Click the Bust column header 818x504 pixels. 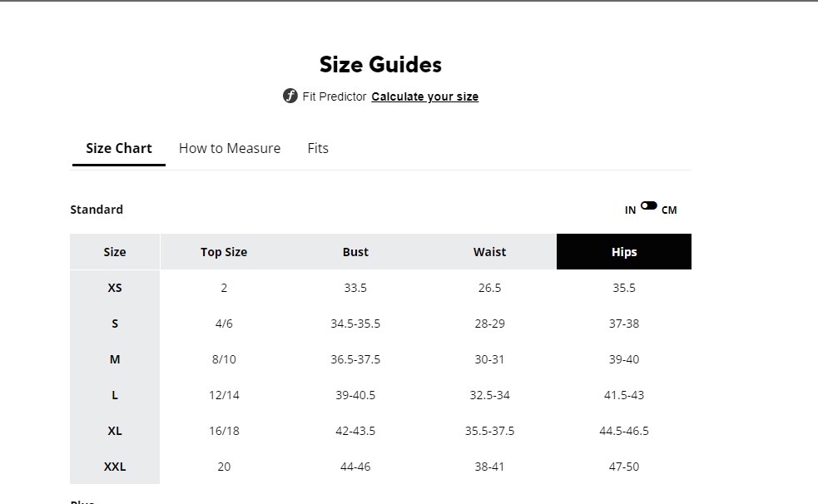355,252
